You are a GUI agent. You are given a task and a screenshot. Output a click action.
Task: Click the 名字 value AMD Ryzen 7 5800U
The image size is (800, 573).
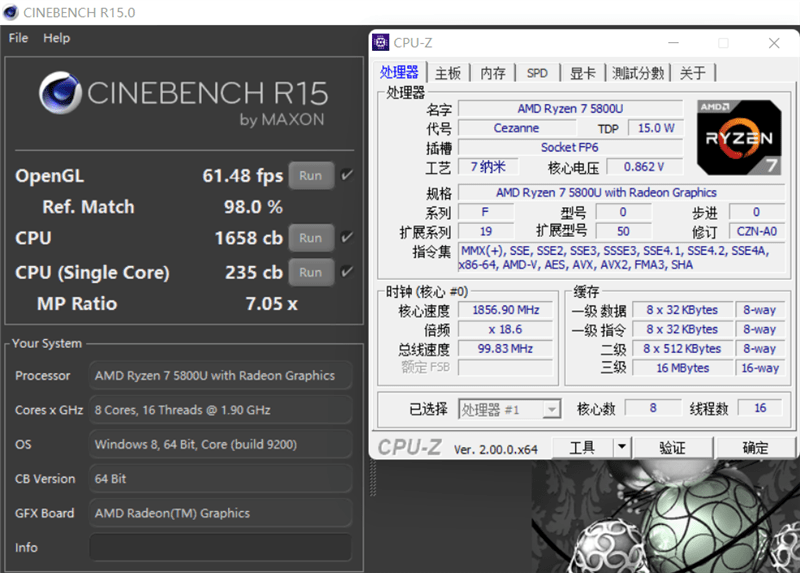(x=570, y=109)
